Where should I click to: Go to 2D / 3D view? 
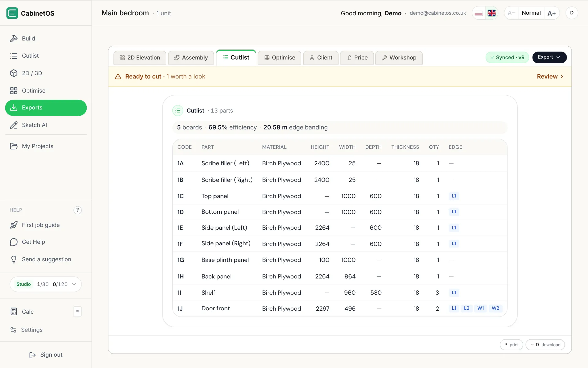click(46, 73)
